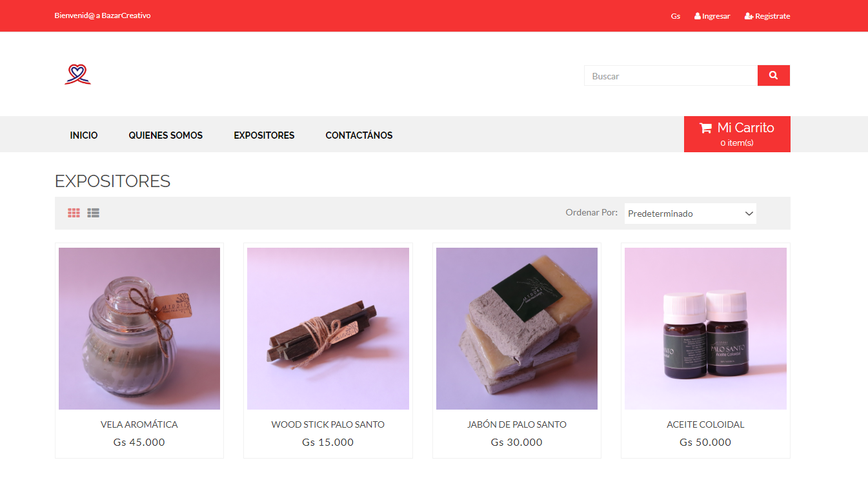Open the Vela Aromática product image

[139, 328]
